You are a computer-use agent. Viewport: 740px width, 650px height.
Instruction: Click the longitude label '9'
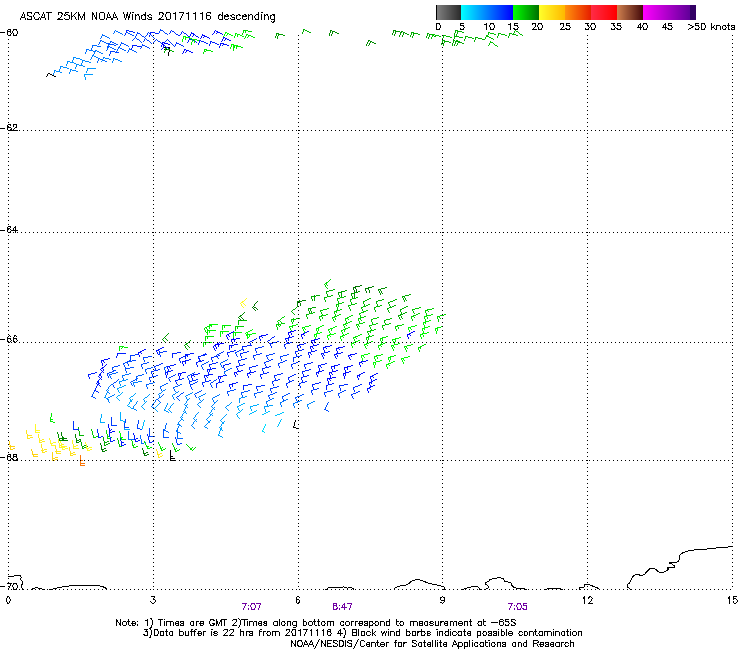click(442, 600)
